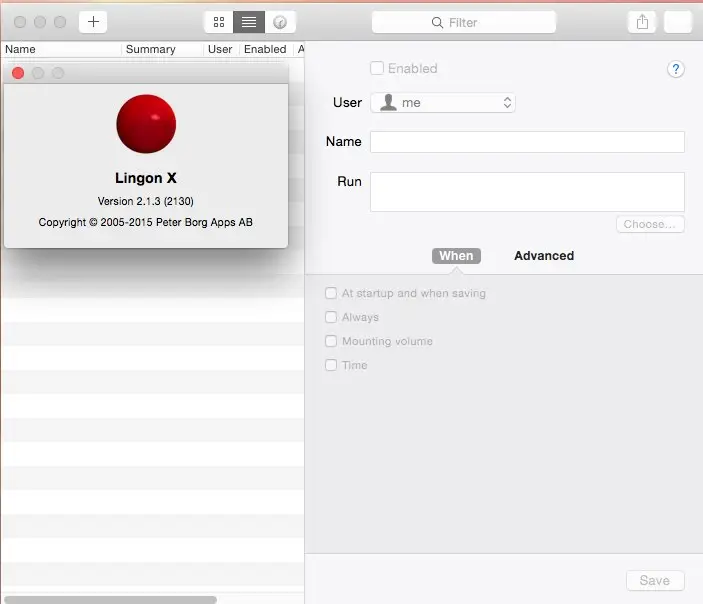Image resolution: width=703 pixels, height=604 pixels.
Task: Open help with the question mark button
Action: 676,69
